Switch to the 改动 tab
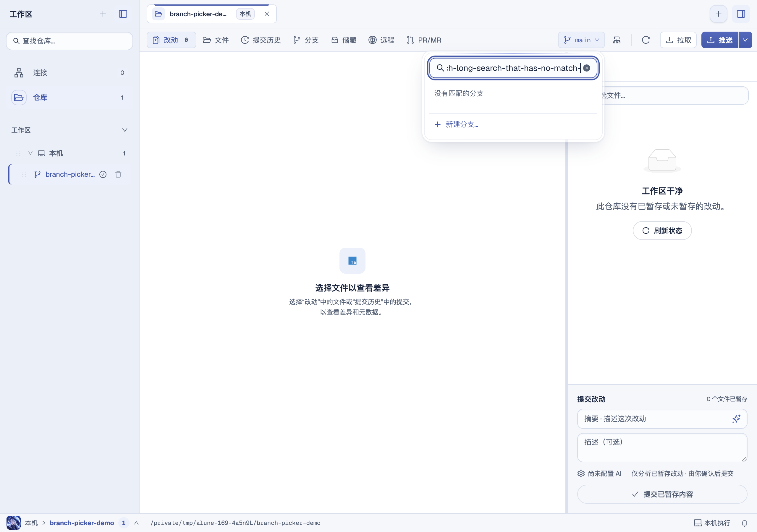Image resolution: width=757 pixels, height=532 pixels. [171, 40]
